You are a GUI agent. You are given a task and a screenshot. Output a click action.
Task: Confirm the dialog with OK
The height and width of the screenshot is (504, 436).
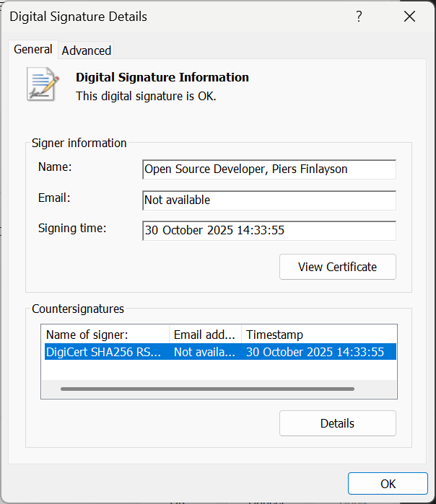coord(388,483)
